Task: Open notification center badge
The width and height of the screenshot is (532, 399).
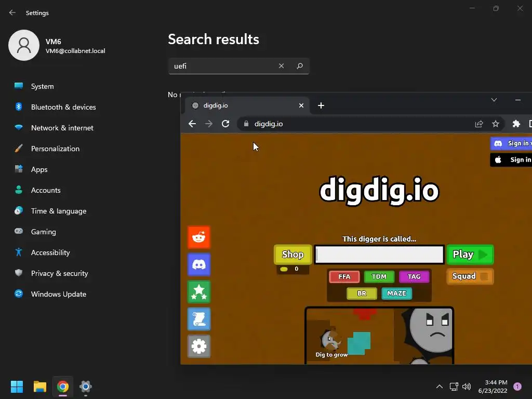Action: (x=517, y=387)
